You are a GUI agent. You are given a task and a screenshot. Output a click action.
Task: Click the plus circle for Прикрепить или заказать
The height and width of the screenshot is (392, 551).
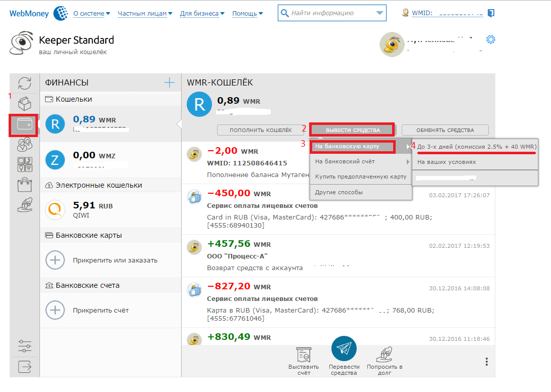(55, 260)
